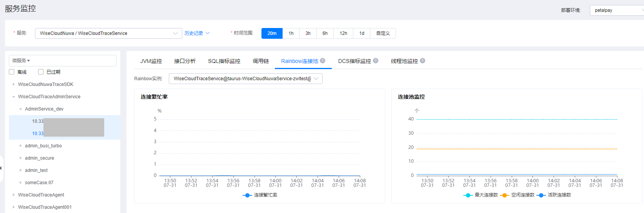Click sidebar collapse arrow on left edge
Screen dimensions: 644x213
tap(1, 168)
